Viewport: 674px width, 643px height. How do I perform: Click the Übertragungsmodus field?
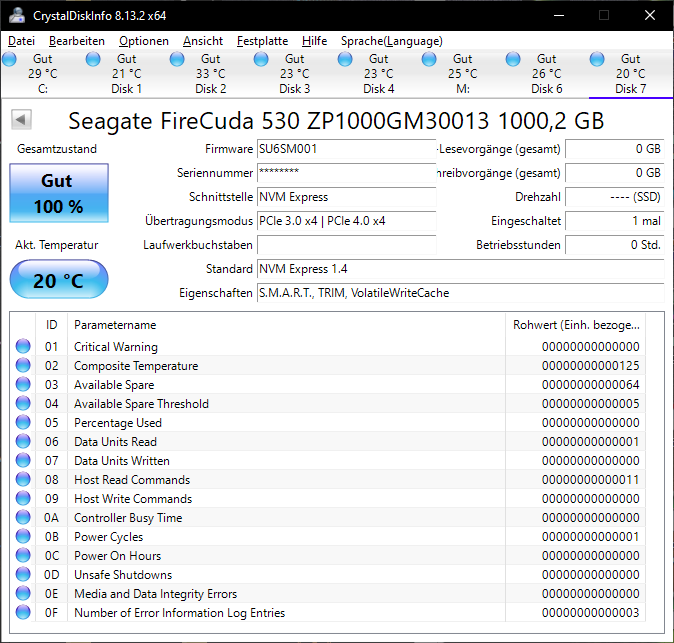346,221
